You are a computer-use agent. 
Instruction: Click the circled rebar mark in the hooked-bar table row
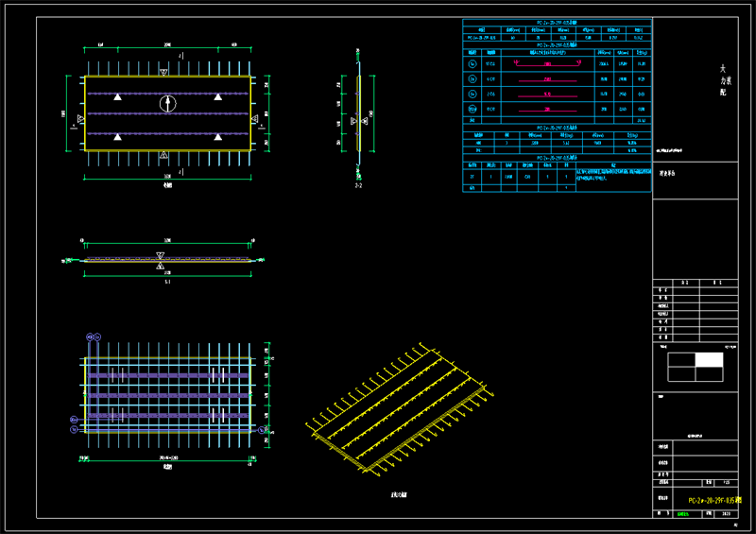[472, 63]
